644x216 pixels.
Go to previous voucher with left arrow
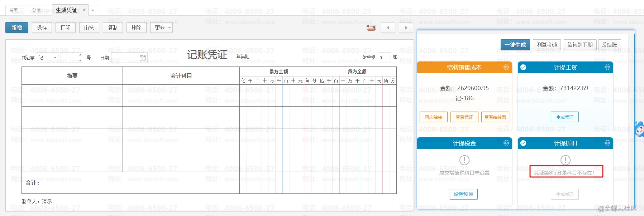point(388,28)
